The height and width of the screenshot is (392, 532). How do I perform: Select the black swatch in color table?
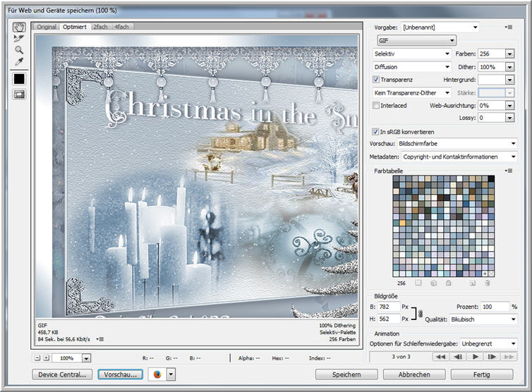coord(491,178)
